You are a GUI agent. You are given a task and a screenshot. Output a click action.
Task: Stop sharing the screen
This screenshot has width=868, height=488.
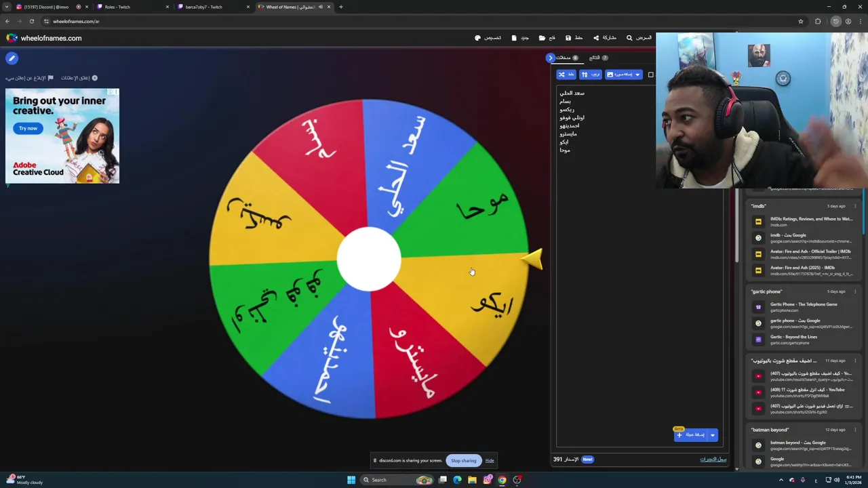pyautogui.click(x=464, y=461)
